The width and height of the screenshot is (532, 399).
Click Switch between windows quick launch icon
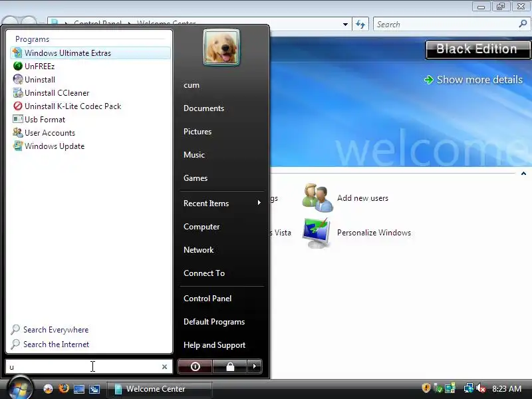94,389
